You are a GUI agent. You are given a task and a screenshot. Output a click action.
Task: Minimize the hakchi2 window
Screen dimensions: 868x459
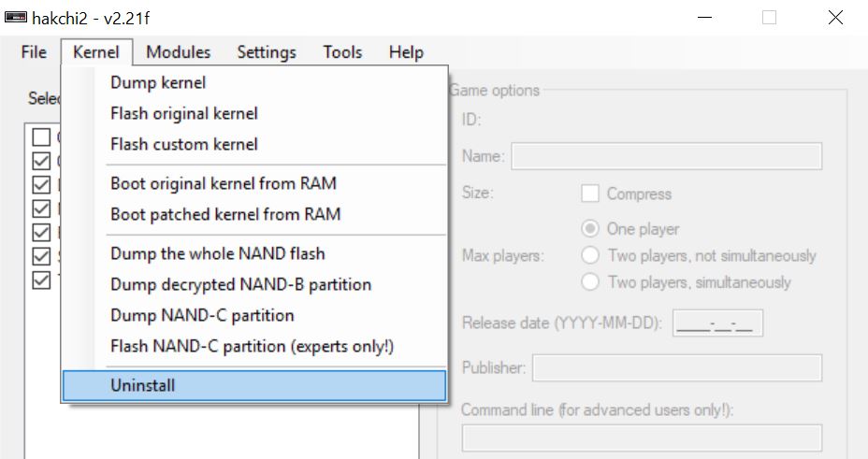pos(704,18)
